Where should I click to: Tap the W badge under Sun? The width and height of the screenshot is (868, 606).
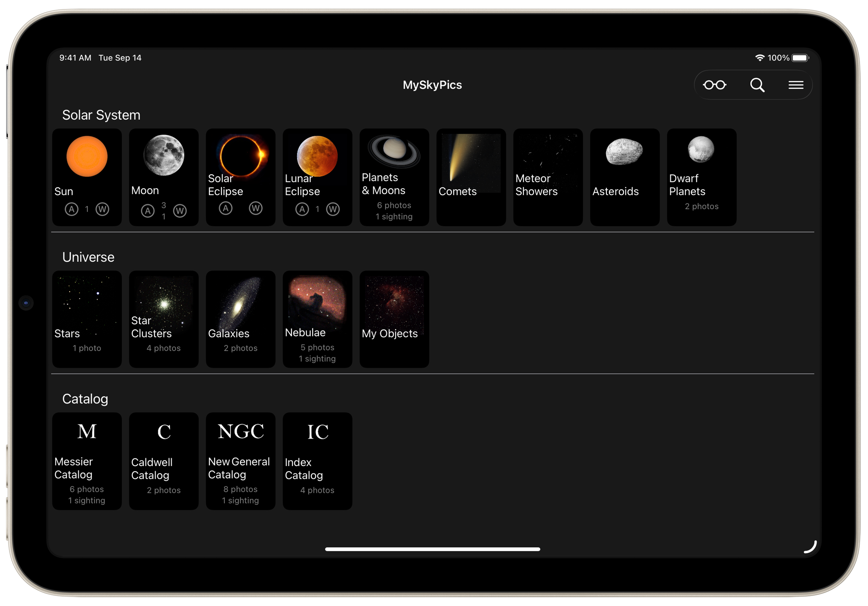(x=102, y=209)
